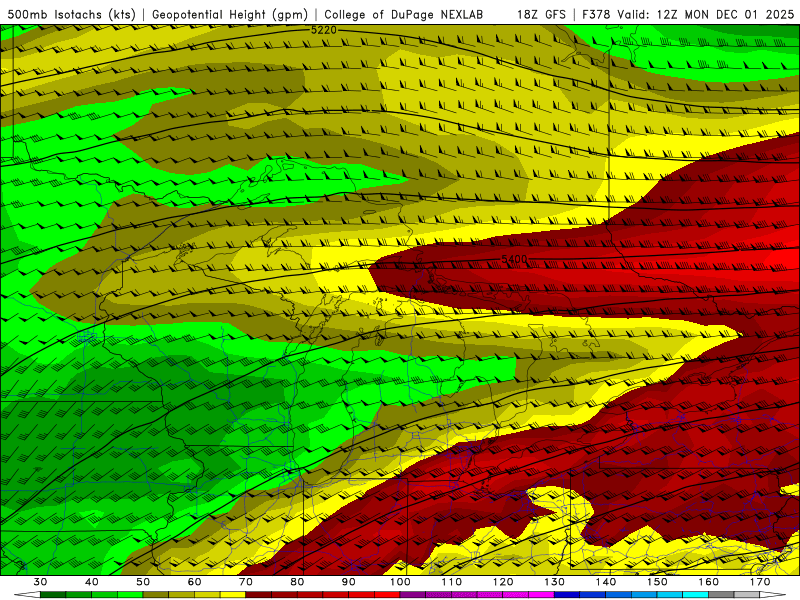Click the 50 value on the color scale
The height and width of the screenshot is (600, 800).
pyautogui.click(x=143, y=582)
